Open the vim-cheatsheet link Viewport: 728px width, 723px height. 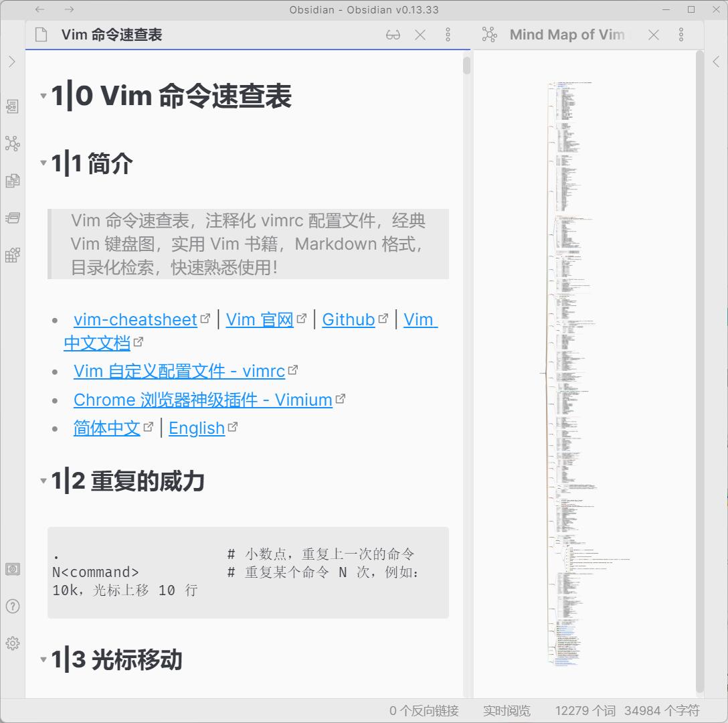(x=135, y=320)
